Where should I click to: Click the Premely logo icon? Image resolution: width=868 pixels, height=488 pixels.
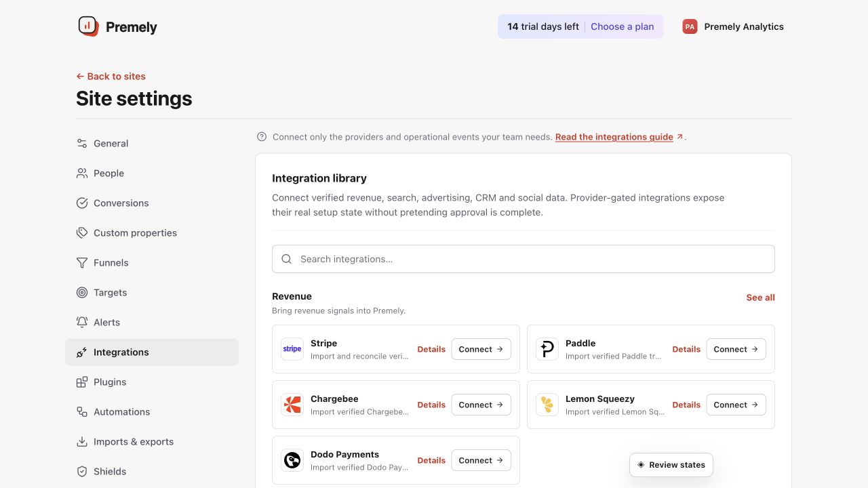(88, 26)
